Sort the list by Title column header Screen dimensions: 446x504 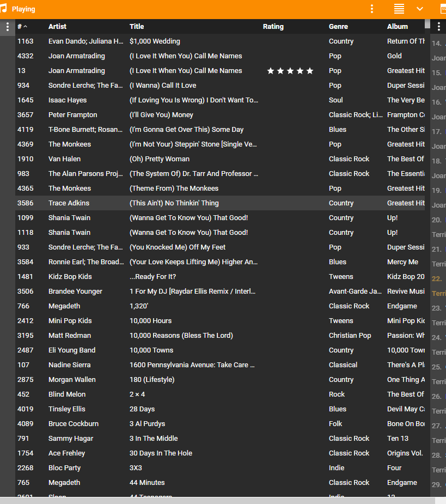[137, 27]
